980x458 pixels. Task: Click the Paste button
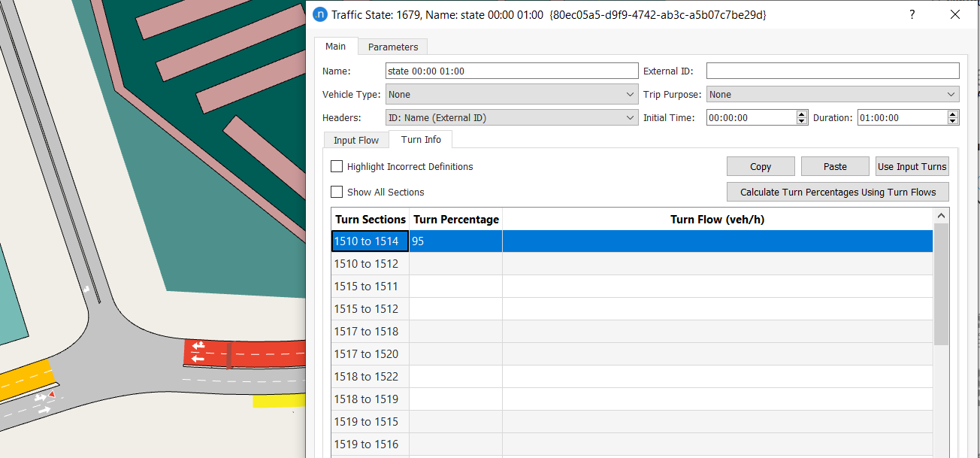(x=834, y=167)
